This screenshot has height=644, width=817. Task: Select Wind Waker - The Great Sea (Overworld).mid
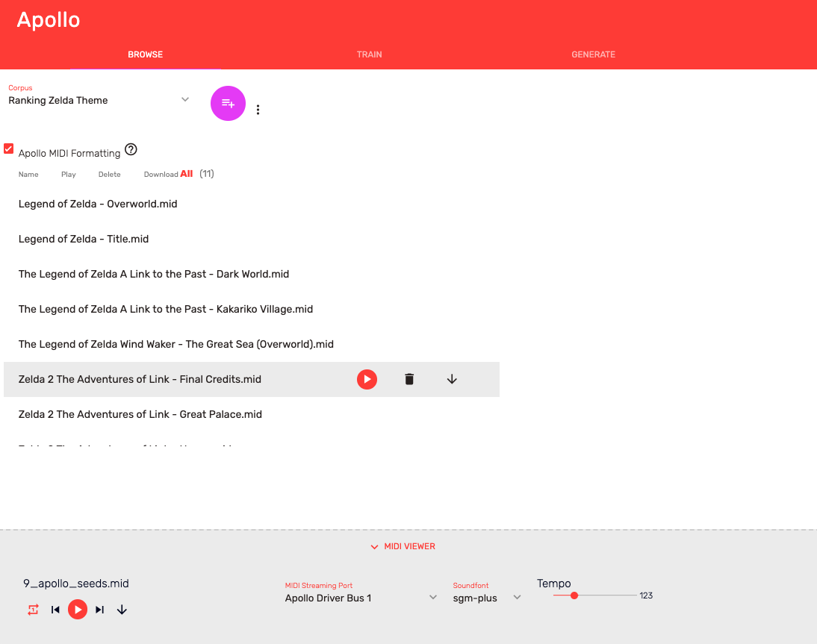252,344
